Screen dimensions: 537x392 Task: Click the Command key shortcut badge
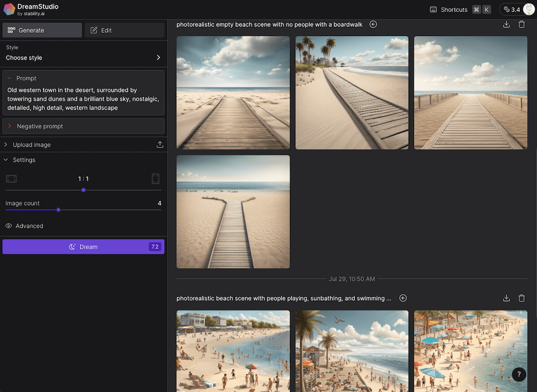(x=476, y=10)
